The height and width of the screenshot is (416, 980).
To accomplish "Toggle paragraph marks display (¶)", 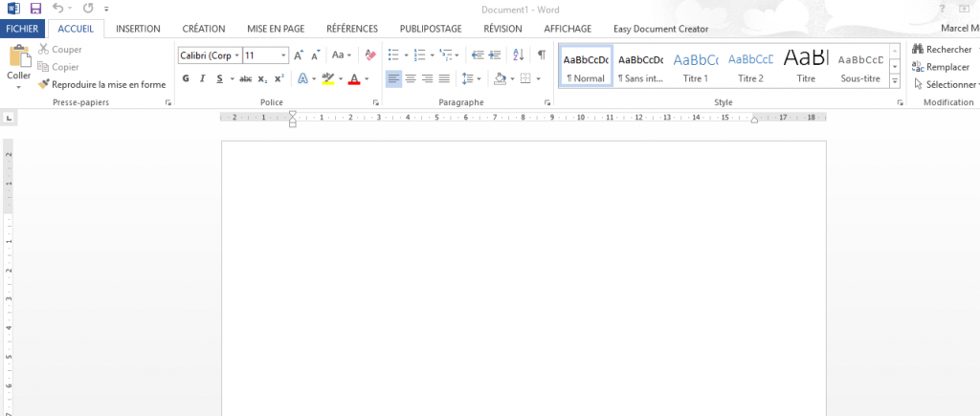I will click(541, 55).
